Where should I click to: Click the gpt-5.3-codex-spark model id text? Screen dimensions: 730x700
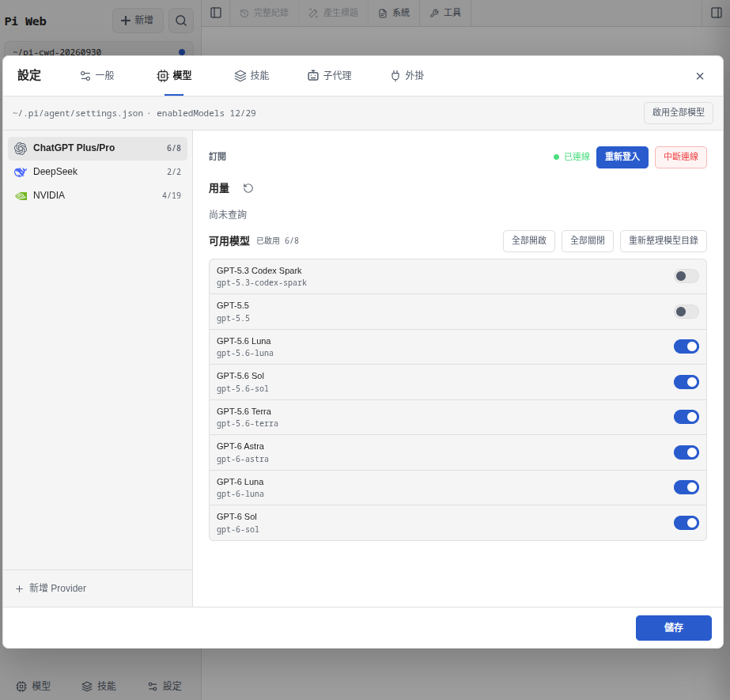262,283
